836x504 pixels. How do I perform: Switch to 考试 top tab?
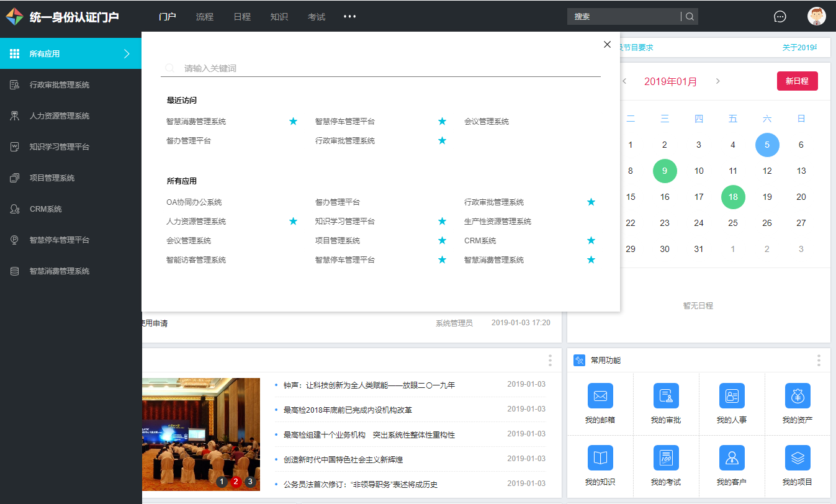317,17
